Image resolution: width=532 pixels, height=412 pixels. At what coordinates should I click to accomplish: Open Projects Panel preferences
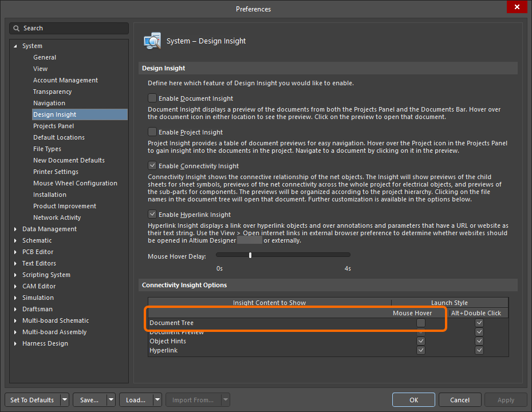click(x=53, y=126)
